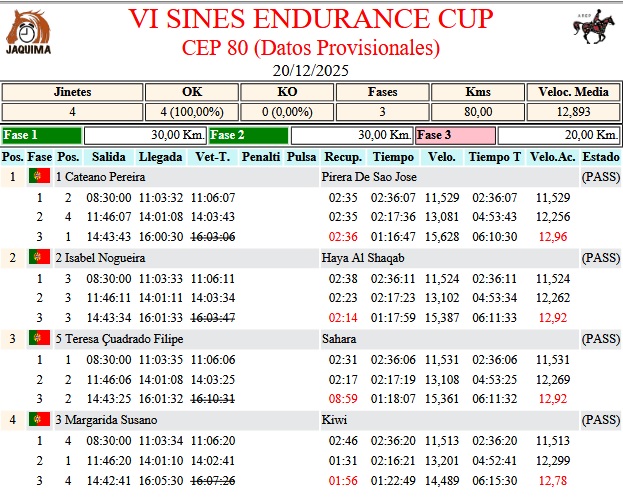623x501 pixels.
Task: Click the green Fase 1 label
Action: 41,135
